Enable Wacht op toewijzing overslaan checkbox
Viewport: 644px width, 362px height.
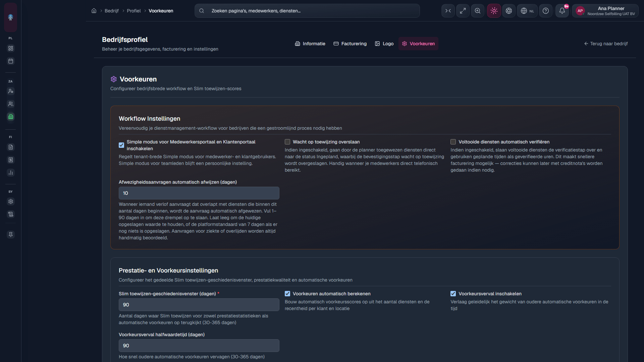point(287,142)
